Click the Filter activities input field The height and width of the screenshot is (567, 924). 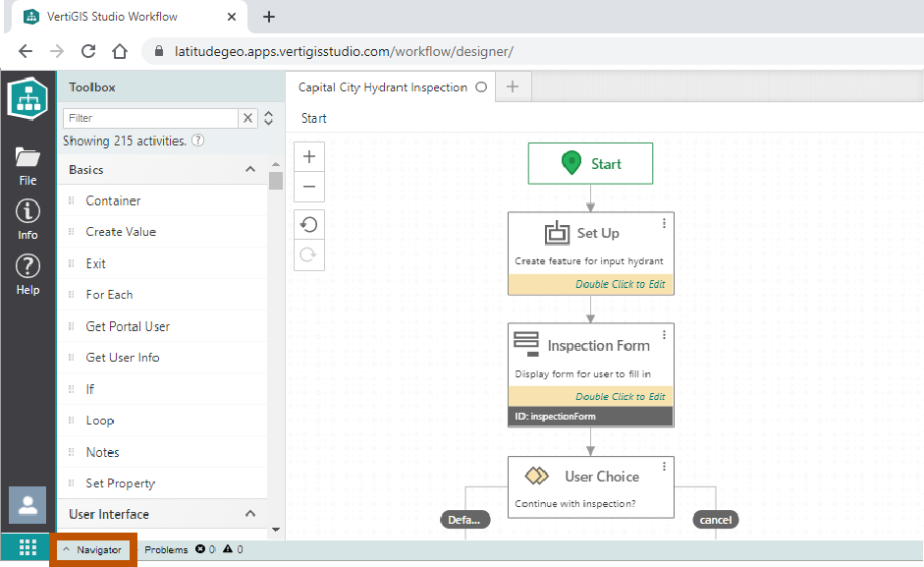pos(150,118)
